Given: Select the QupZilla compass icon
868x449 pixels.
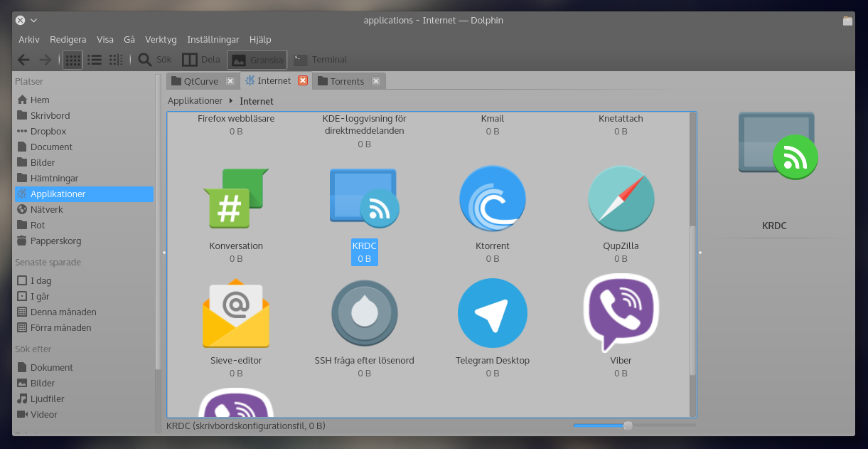Looking at the screenshot, I should (x=621, y=199).
